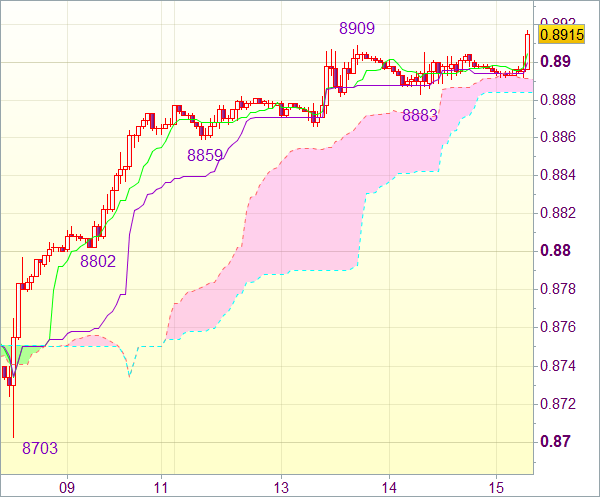The height and width of the screenshot is (497, 600).
Task: Click date label 13 on time axis
Action: coord(281,488)
